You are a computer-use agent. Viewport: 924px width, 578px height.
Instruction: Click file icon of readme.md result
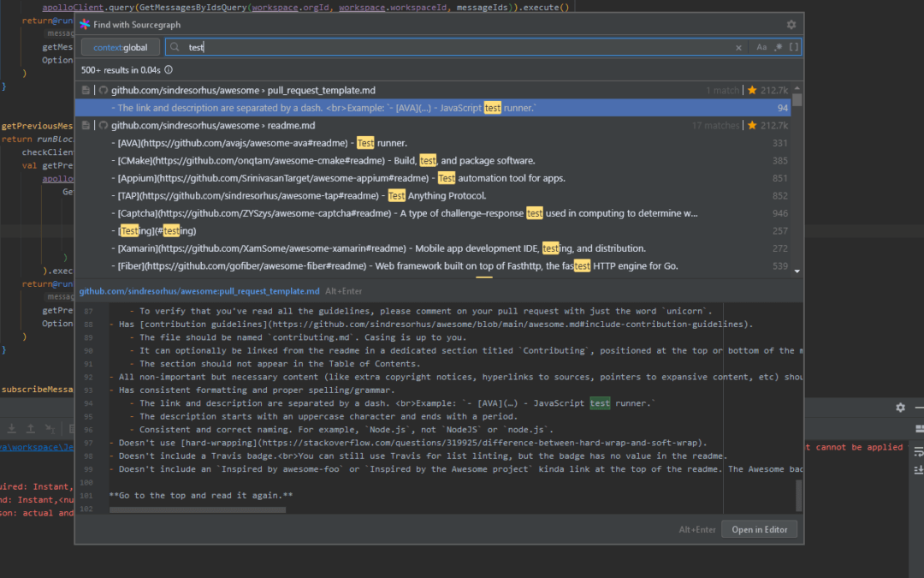click(86, 126)
